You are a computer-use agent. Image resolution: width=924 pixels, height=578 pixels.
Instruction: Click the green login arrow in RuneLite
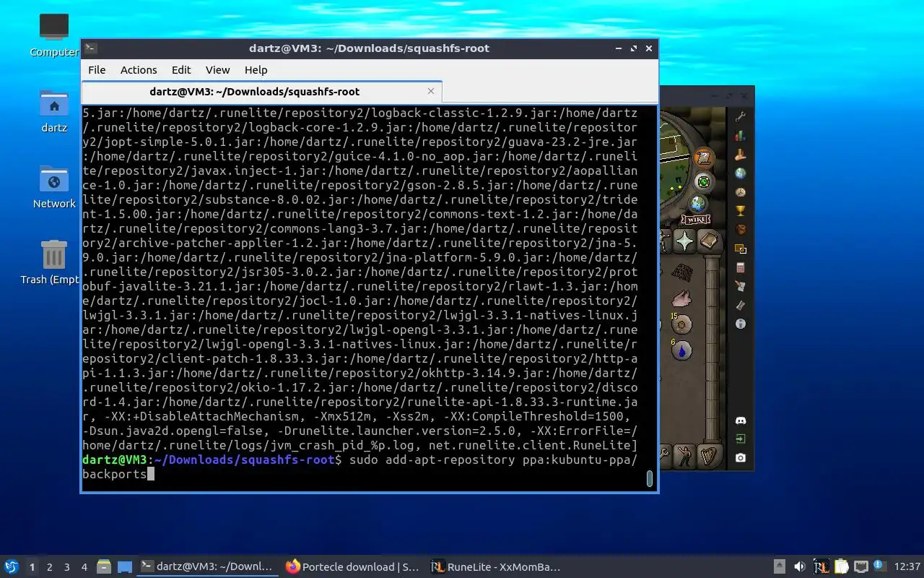741,439
